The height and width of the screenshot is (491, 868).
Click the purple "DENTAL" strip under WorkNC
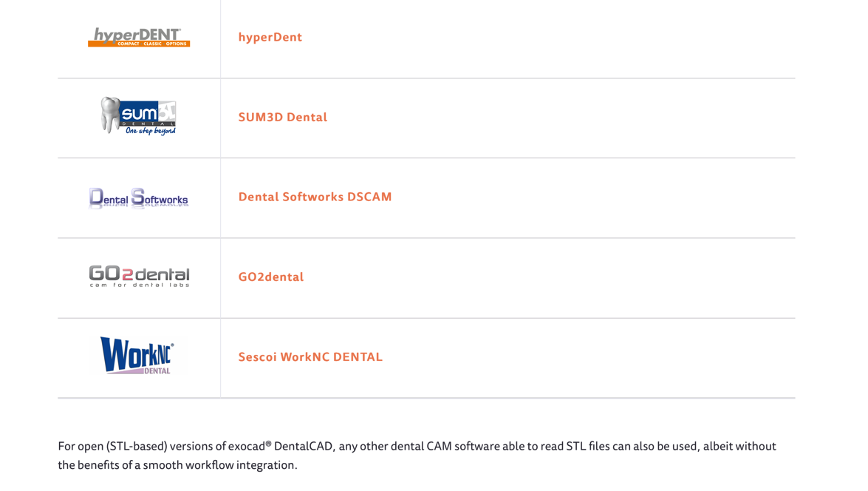151,370
